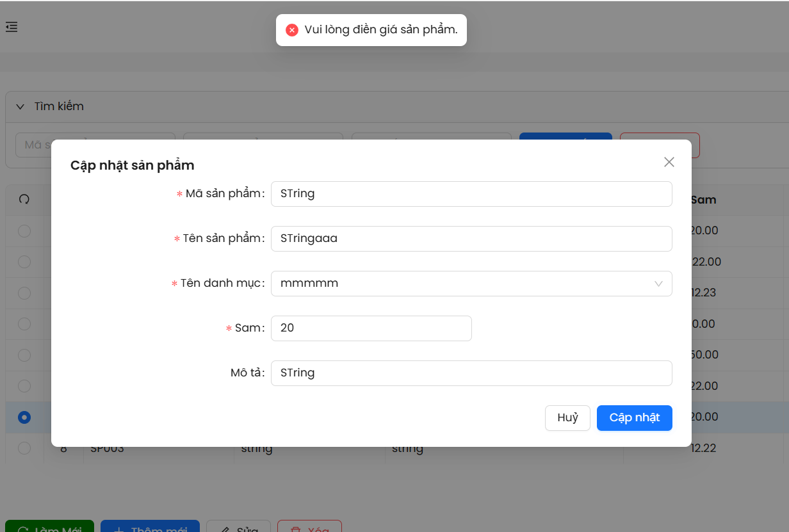Click the pencil icon on Sửa button

click(225, 529)
